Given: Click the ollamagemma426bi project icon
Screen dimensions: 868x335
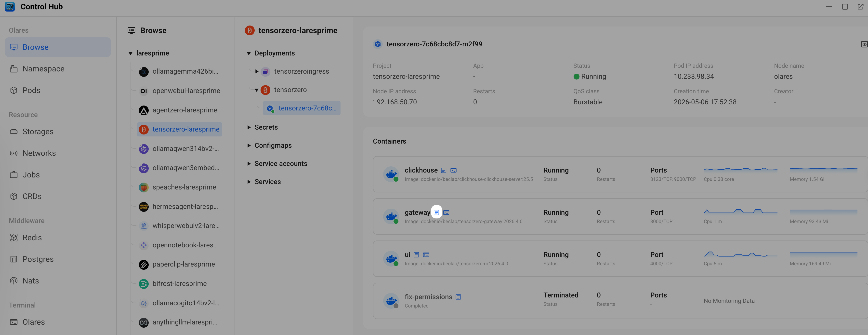Looking at the screenshot, I should tap(144, 71).
